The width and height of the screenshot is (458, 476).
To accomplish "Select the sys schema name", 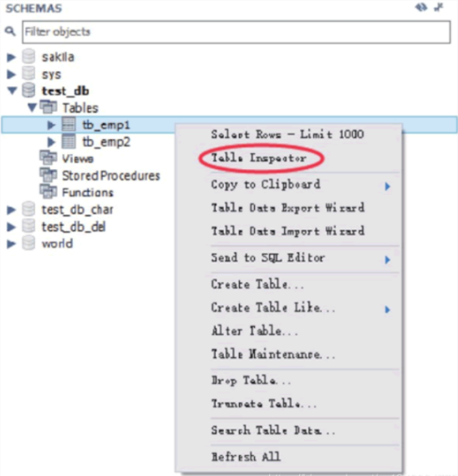I will click(52, 74).
